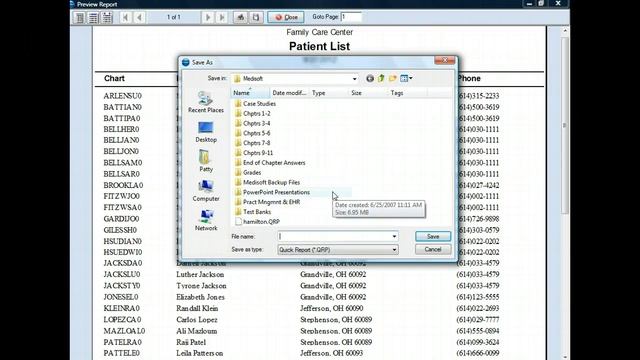Screen dimensions: 640x360
Task: Click the Save button
Action: (x=433, y=236)
